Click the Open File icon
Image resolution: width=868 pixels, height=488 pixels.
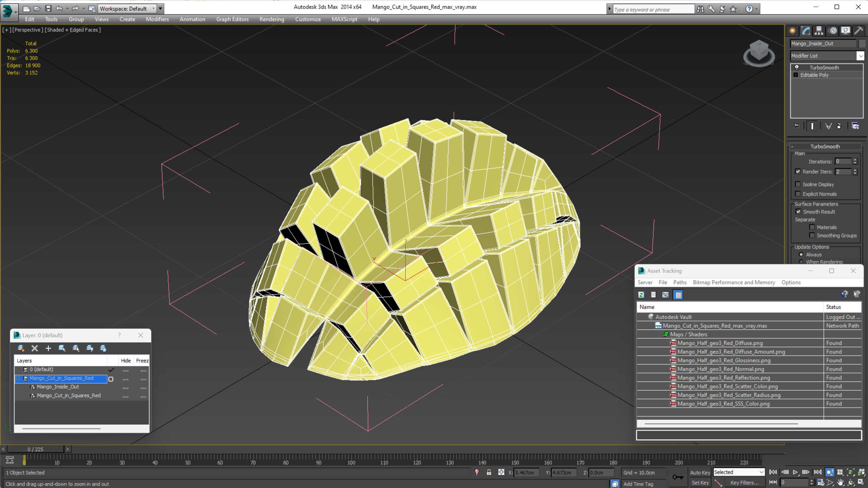37,9
